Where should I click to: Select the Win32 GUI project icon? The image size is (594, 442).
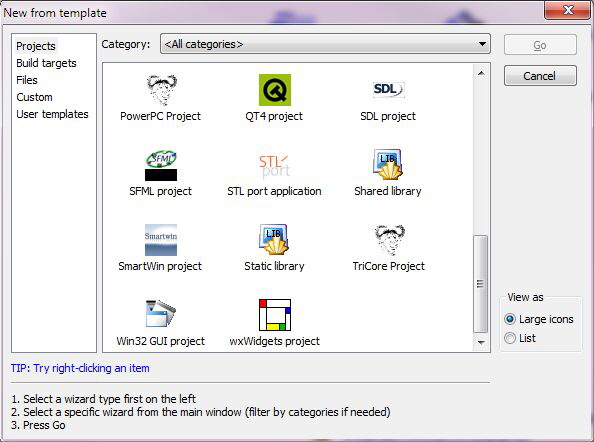pos(161,314)
